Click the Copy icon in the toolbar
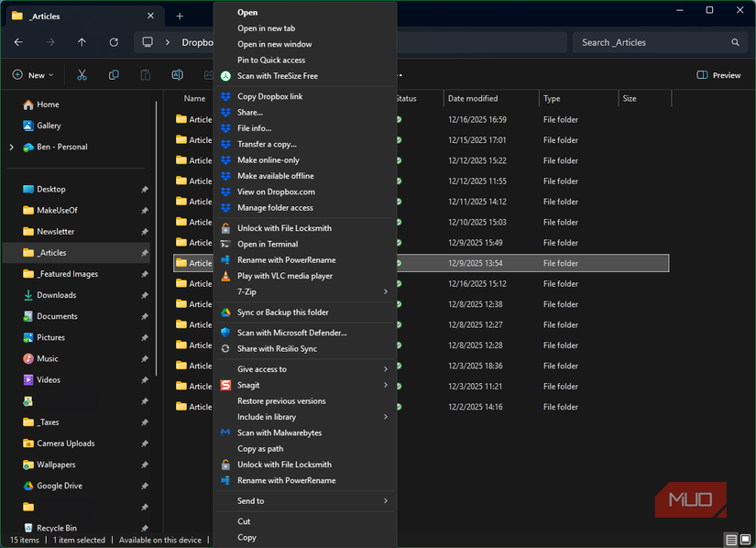This screenshot has width=756, height=548. pyautogui.click(x=115, y=75)
